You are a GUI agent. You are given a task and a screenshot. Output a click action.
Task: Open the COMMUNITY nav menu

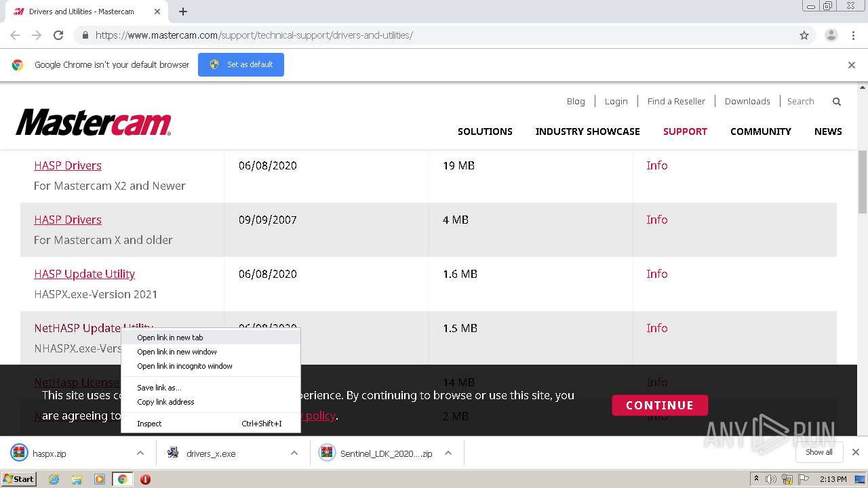(x=761, y=131)
